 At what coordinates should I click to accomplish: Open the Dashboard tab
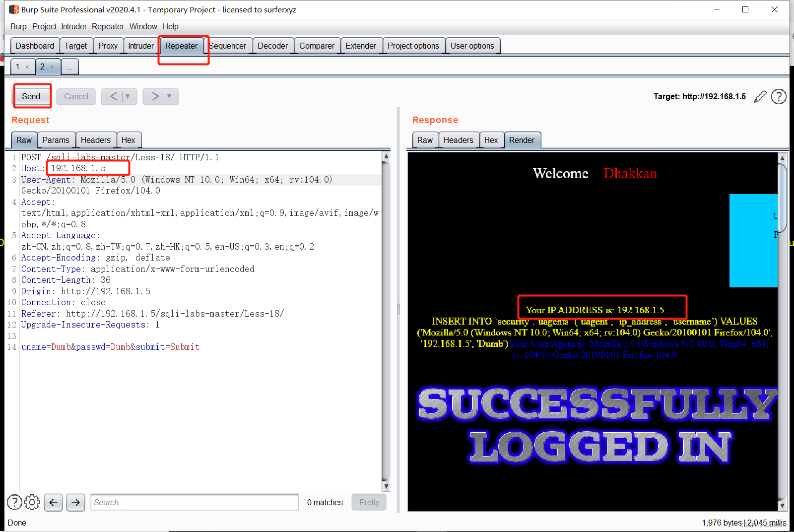[x=35, y=46]
